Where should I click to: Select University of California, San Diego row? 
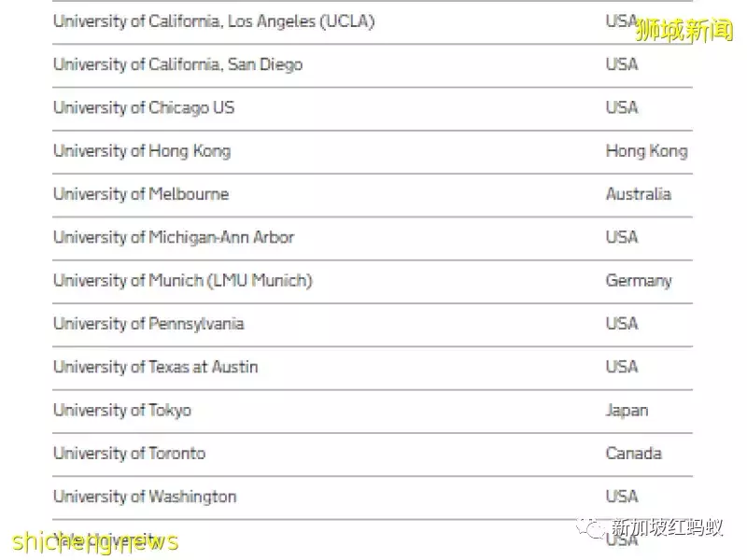[177, 64]
